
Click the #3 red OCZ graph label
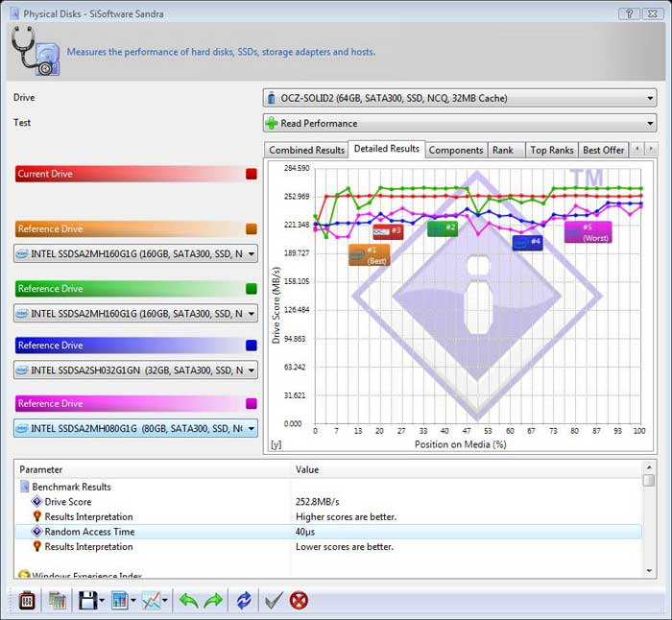(388, 231)
